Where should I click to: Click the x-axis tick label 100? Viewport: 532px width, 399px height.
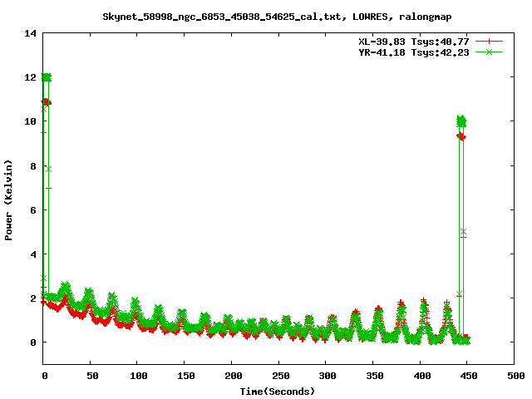tap(139, 376)
